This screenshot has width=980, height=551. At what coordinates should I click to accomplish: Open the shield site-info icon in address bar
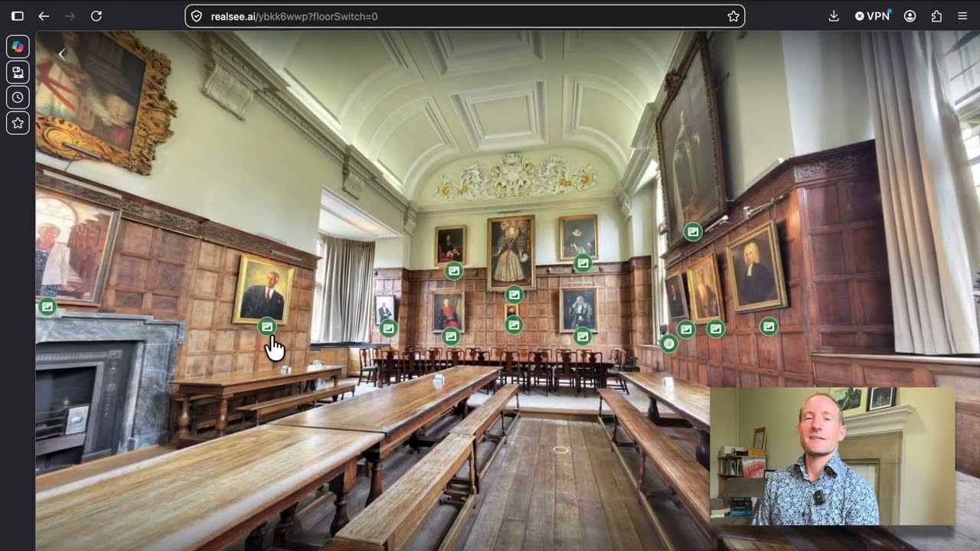click(x=196, y=16)
